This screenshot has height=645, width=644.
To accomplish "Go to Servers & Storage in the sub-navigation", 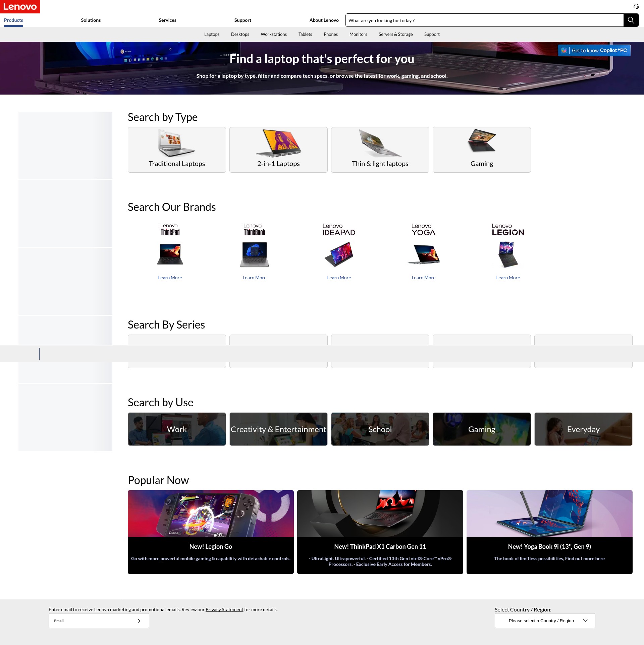I will click(x=396, y=34).
